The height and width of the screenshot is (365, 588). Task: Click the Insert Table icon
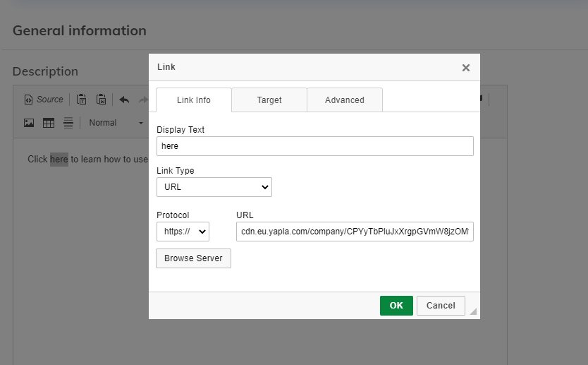click(x=49, y=123)
